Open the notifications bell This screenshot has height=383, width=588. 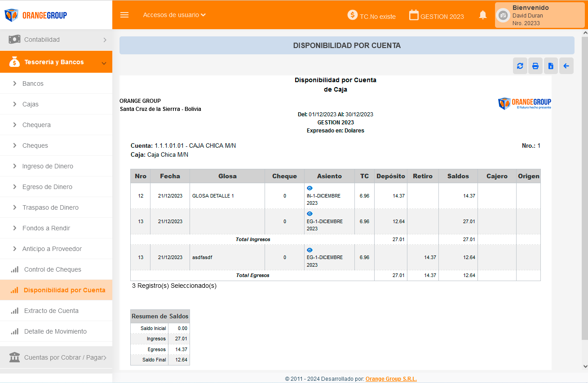[483, 15]
